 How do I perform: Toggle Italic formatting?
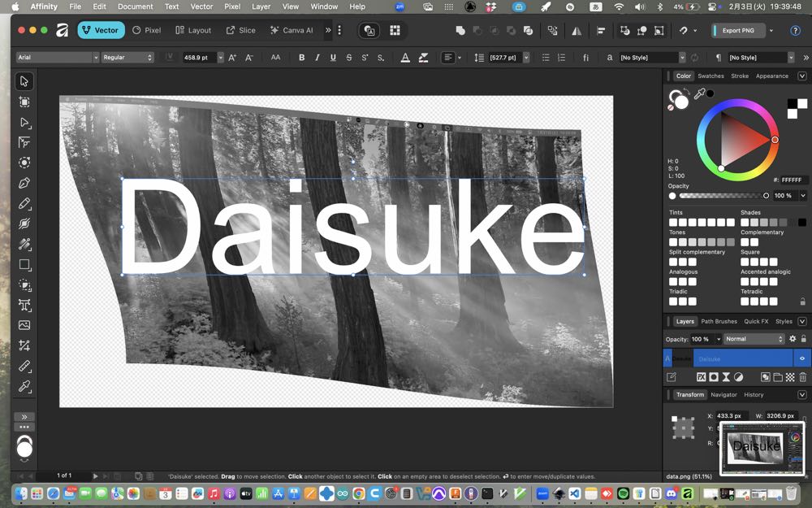317,58
